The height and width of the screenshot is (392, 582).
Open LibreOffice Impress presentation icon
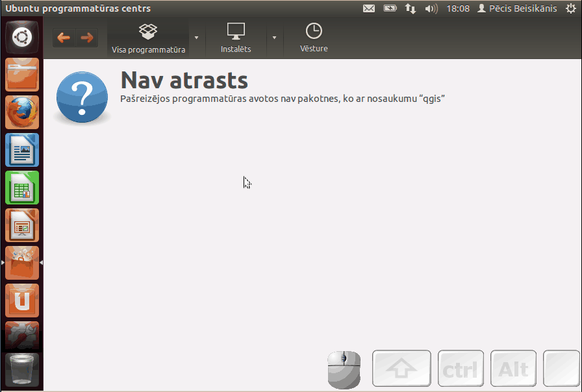coord(22,225)
